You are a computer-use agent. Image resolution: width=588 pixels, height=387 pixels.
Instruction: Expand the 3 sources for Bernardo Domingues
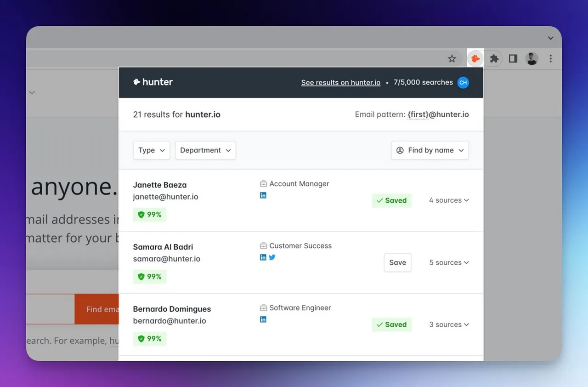pyautogui.click(x=449, y=324)
